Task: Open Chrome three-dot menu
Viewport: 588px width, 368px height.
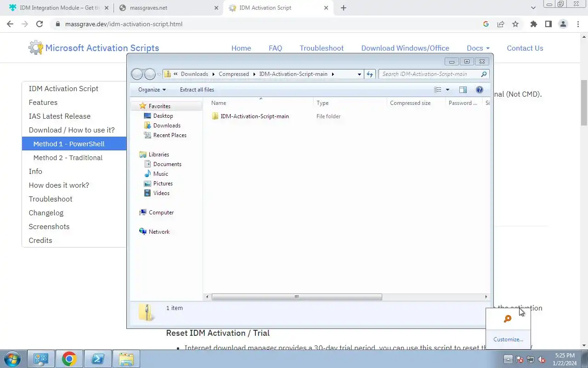Action: click(577, 24)
